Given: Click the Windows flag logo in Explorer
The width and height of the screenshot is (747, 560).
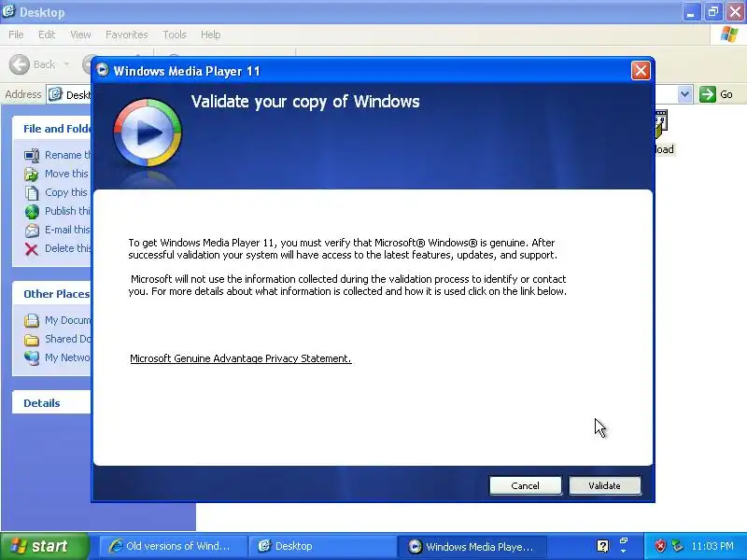Looking at the screenshot, I should click(729, 35).
